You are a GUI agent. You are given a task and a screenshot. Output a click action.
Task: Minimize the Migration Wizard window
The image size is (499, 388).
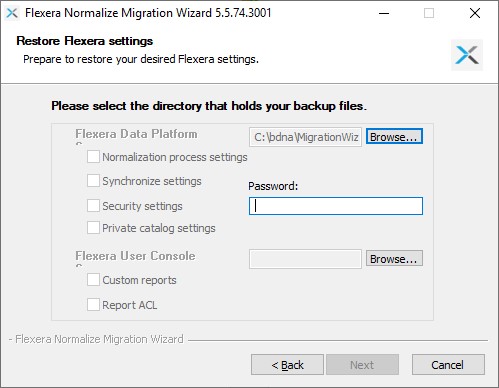[384, 13]
